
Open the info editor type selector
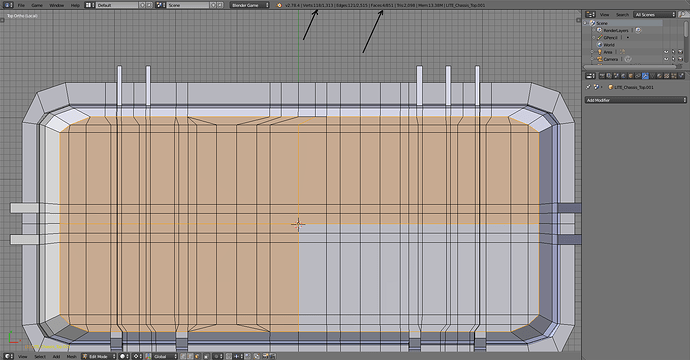8,5
